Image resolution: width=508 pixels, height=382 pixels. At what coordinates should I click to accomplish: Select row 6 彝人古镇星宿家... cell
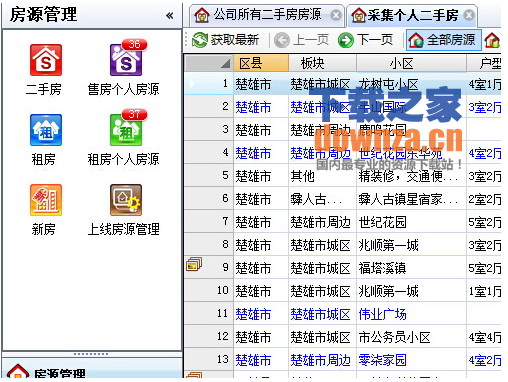pos(411,199)
